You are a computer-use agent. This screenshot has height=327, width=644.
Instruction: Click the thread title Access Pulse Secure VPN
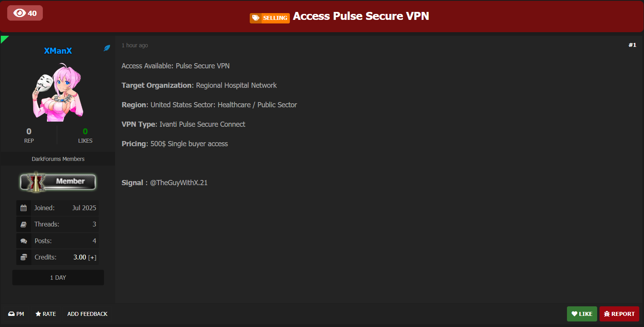point(361,16)
